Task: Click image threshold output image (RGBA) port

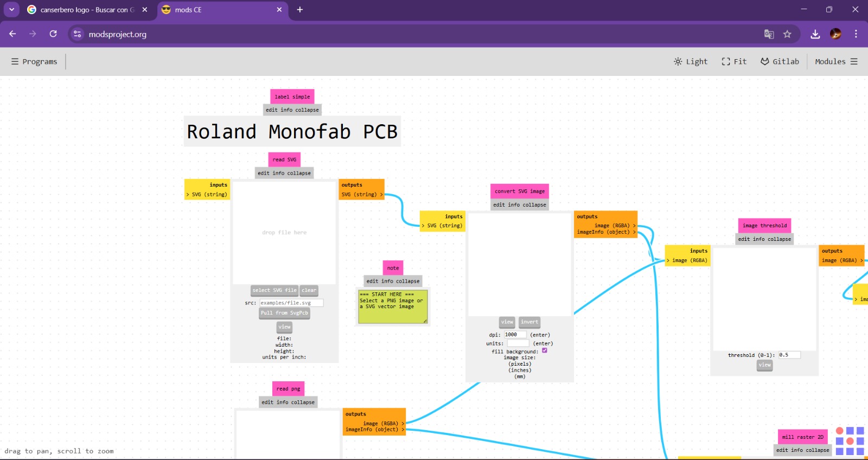Action: (842, 260)
